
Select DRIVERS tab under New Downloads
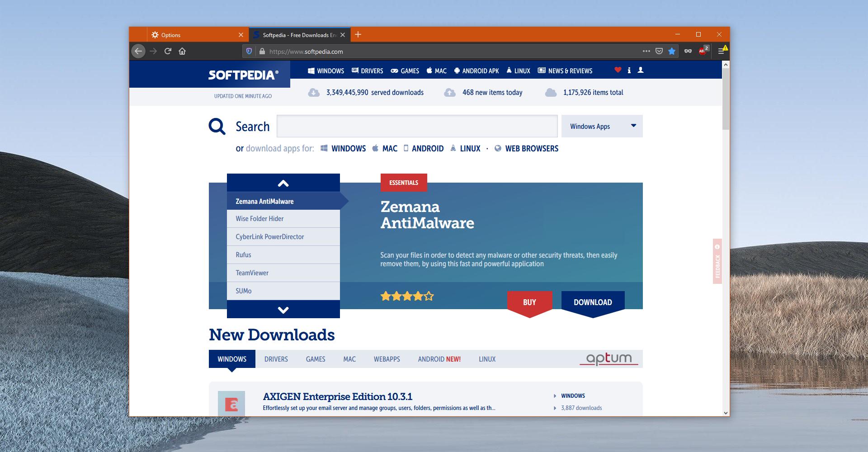click(x=276, y=359)
